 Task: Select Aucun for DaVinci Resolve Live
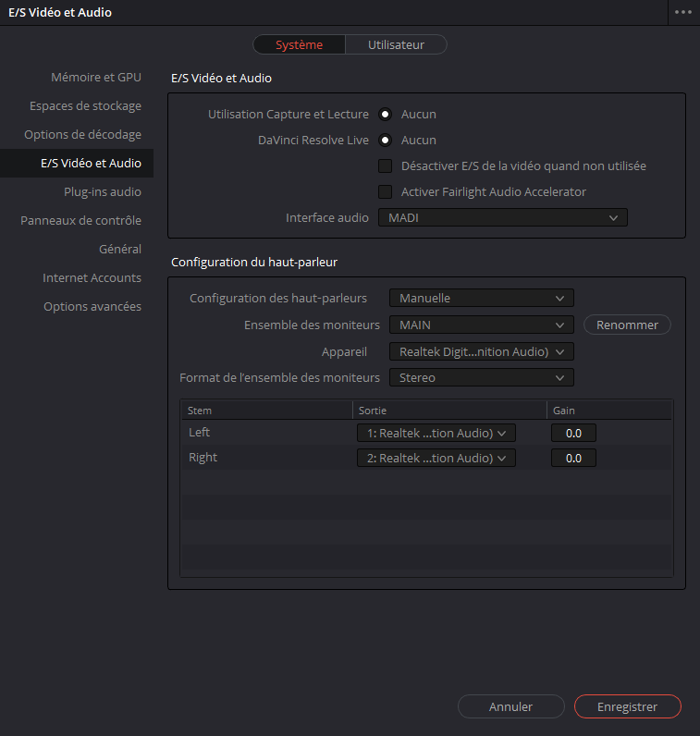coord(385,140)
